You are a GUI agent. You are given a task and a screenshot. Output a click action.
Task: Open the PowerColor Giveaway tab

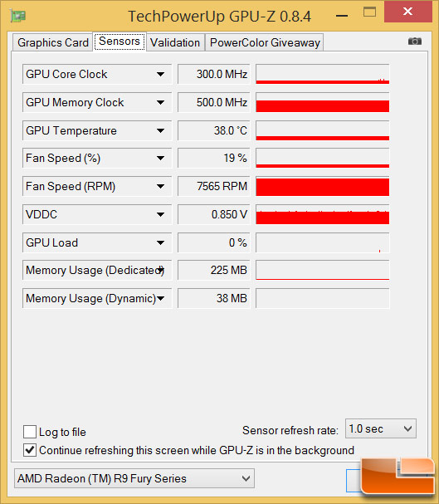pyautogui.click(x=265, y=42)
